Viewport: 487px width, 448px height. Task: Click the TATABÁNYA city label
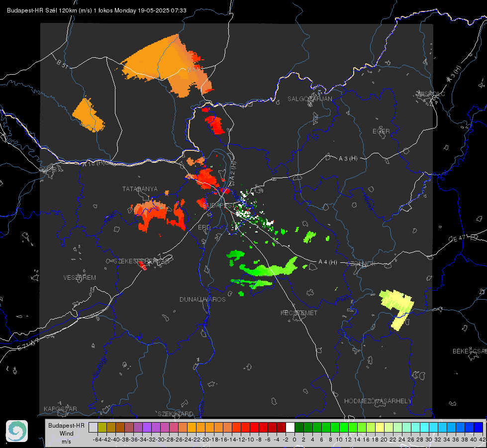point(140,189)
